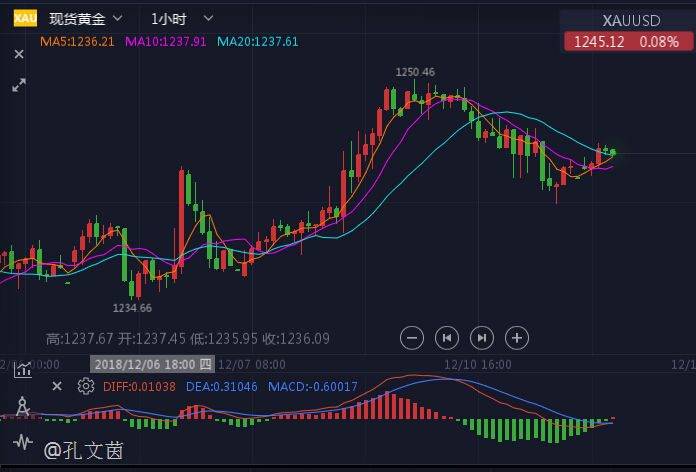Jump to the earliest candles with skip-back button

point(447,337)
